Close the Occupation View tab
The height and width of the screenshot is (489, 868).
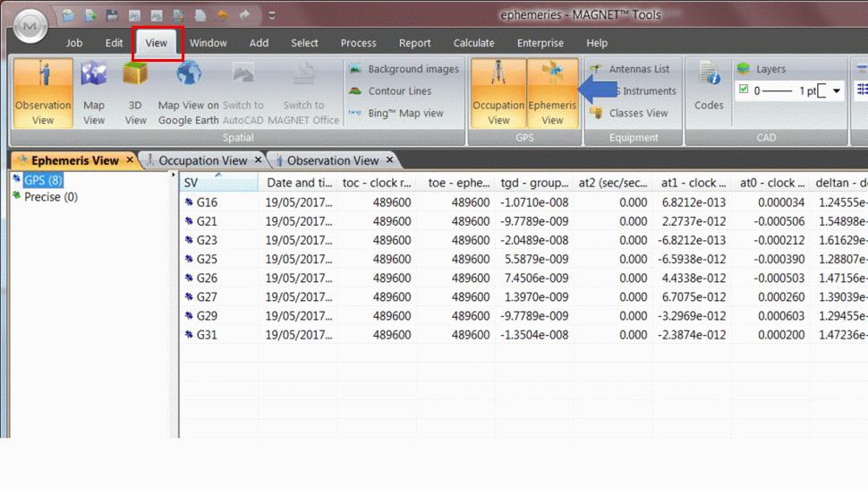258,159
